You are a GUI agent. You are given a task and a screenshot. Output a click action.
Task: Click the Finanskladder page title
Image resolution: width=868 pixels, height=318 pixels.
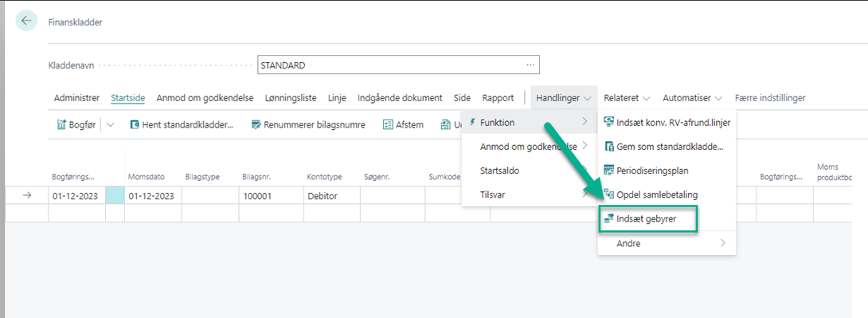[x=76, y=22]
